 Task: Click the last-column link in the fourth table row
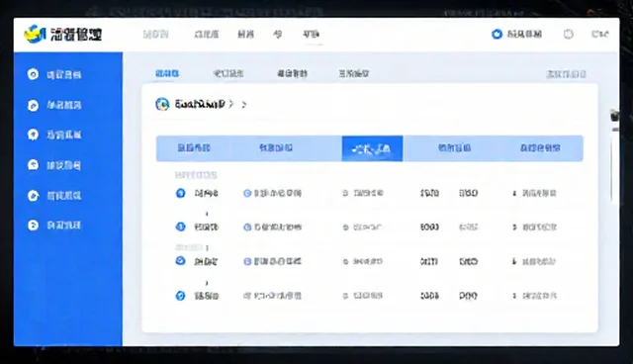tap(539, 296)
